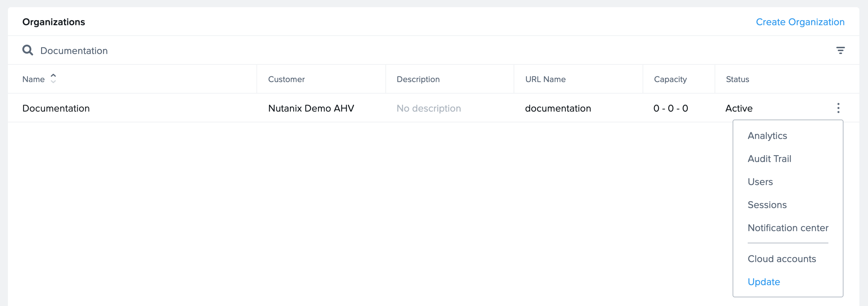This screenshot has height=306, width=868.
Task: Sort by Name using the sort arrows
Action: coord(53,78)
